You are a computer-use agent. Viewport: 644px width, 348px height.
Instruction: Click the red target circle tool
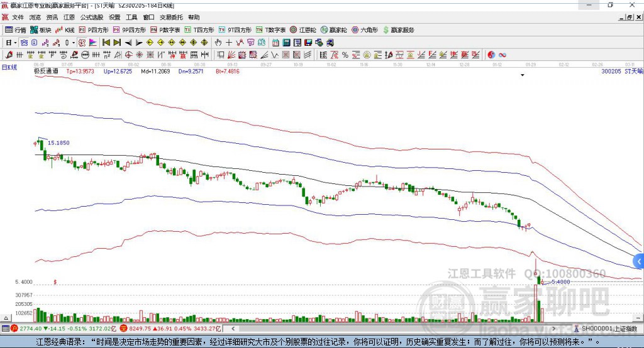[x=128, y=55]
